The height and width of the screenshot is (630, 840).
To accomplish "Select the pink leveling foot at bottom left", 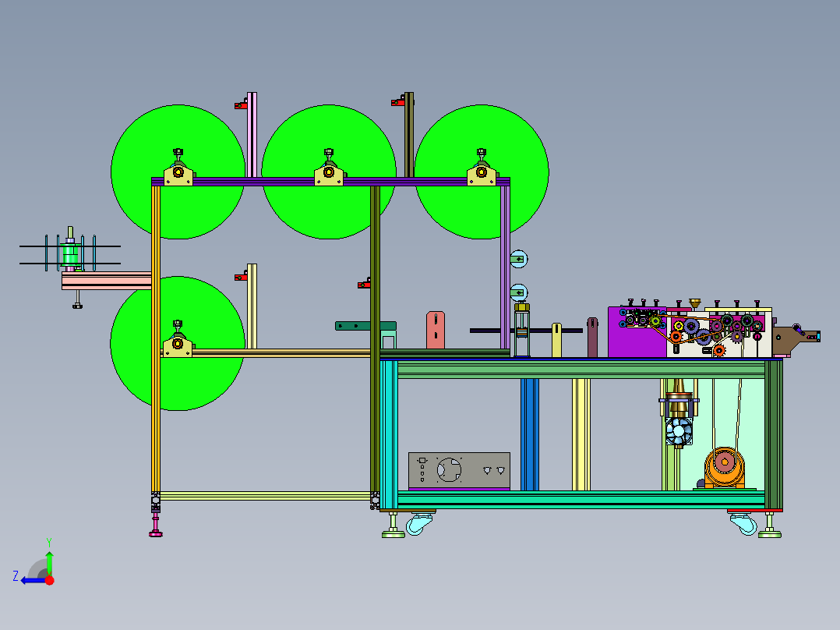I will click(x=156, y=525).
